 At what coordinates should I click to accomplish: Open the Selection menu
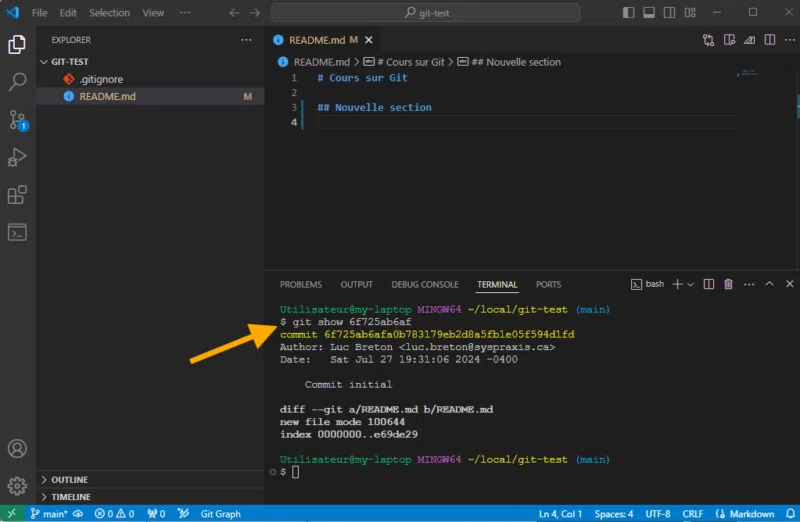pos(109,13)
